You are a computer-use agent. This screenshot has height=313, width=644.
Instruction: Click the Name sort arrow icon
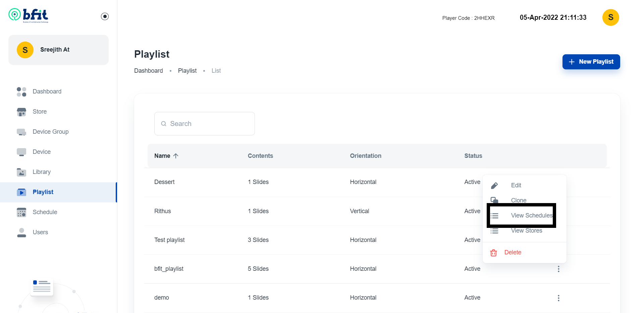tap(176, 156)
